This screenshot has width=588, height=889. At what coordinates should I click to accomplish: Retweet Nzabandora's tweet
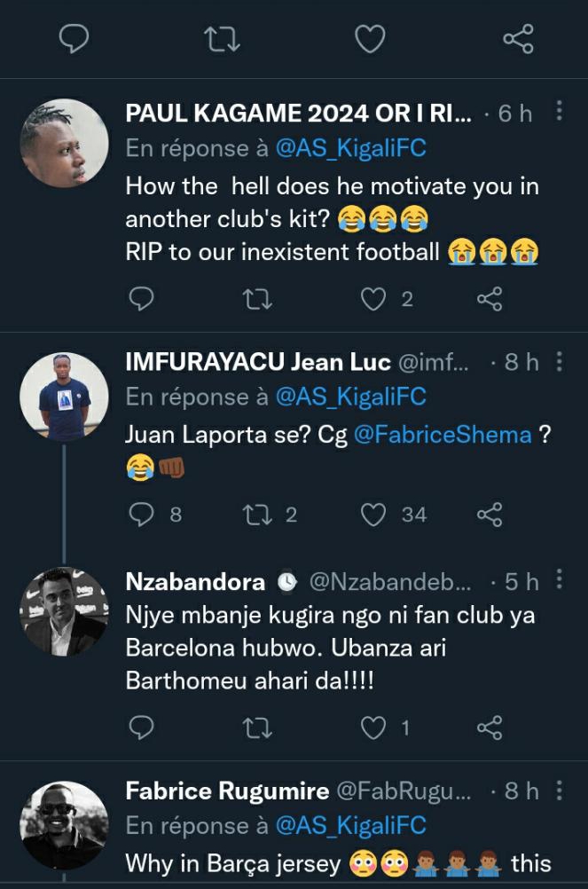pos(258,728)
